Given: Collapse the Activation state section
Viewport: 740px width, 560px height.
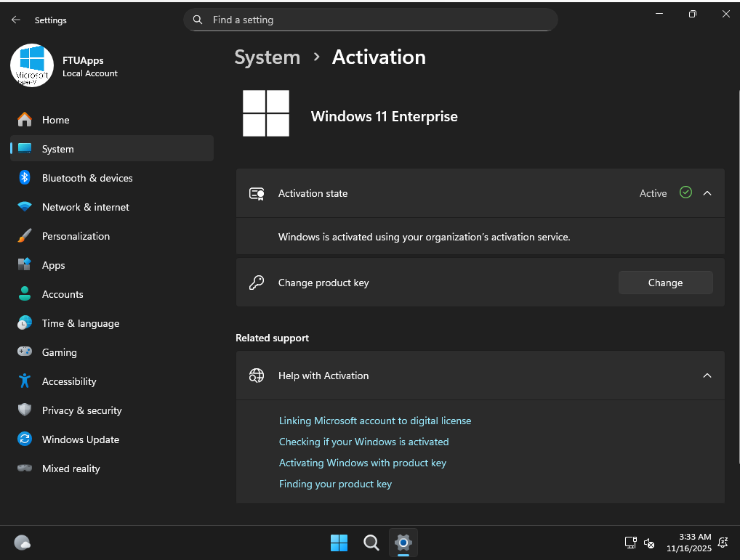Looking at the screenshot, I should pos(707,193).
